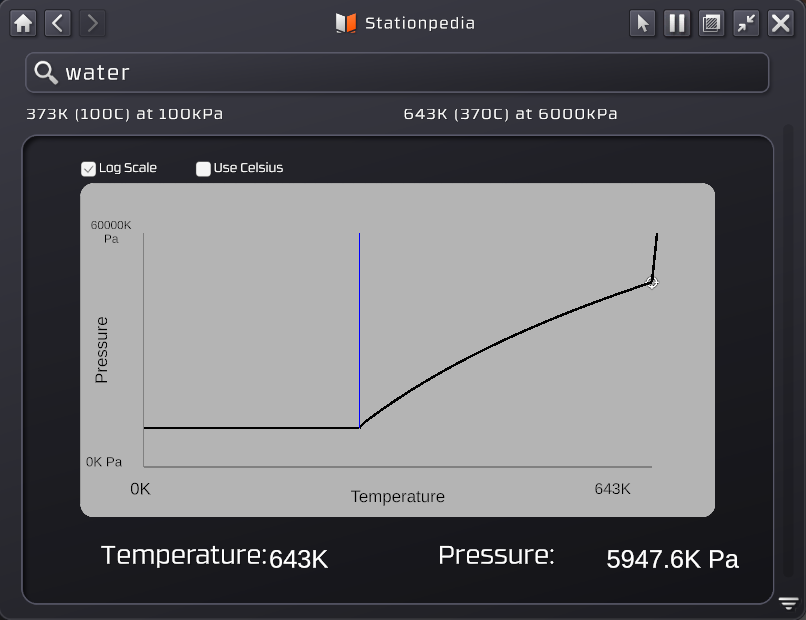Navigate forward to the next page
Image resolution: width=806 pixels, height=620 pixels.
[x=92, y=23]
